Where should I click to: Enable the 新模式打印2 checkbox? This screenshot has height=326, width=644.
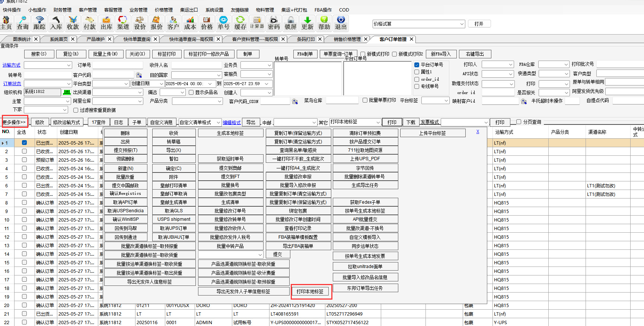(x=395, y=54)
